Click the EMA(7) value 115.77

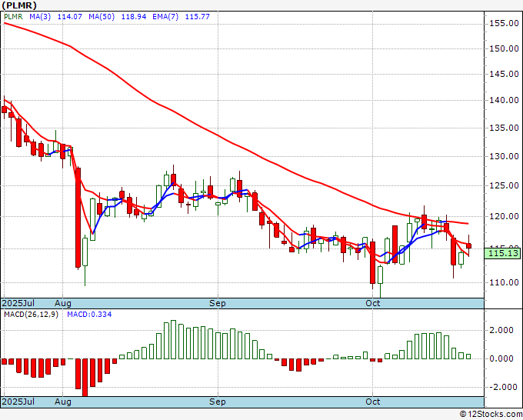197,17
